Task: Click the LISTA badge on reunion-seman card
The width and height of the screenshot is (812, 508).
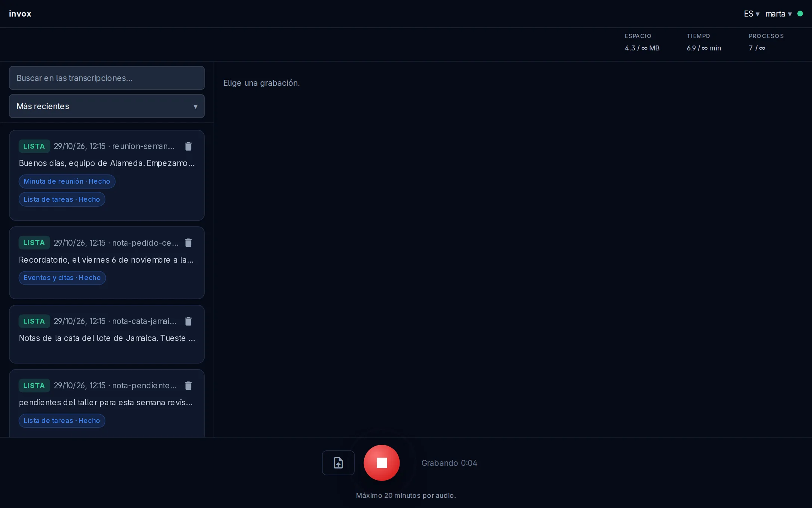Action: pos(34,146)
